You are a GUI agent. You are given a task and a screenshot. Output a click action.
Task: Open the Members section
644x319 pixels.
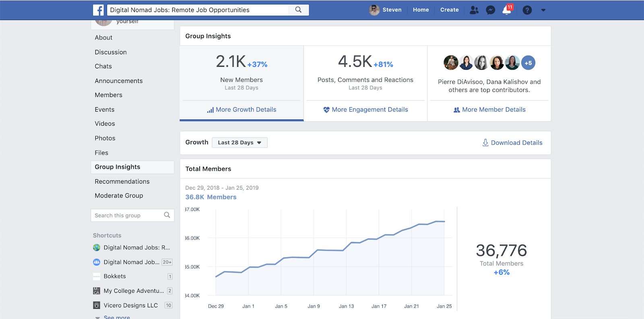pyautogui.click(x=109, y=95)
